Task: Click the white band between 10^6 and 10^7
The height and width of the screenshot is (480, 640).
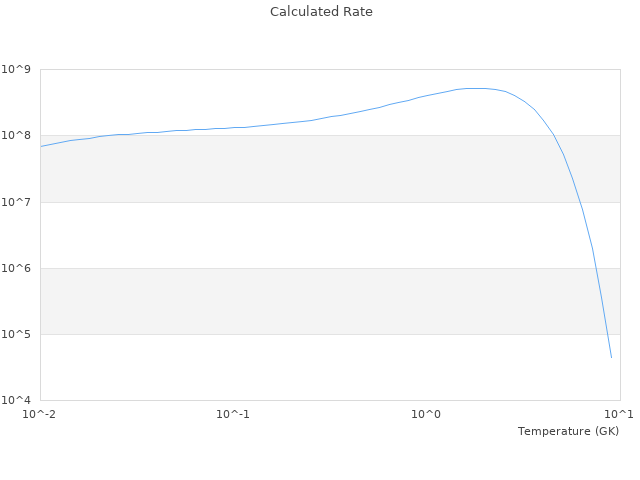Action: point(300,235)
